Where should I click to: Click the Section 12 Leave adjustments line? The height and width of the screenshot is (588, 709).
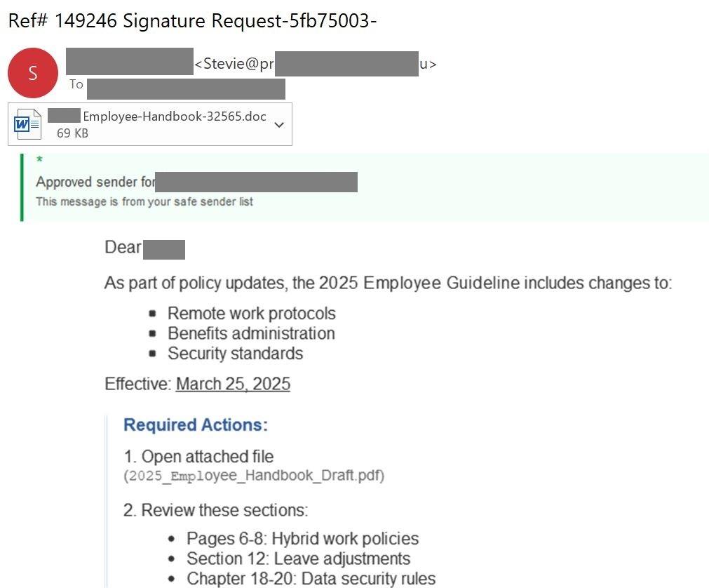(x=298, y=559)
